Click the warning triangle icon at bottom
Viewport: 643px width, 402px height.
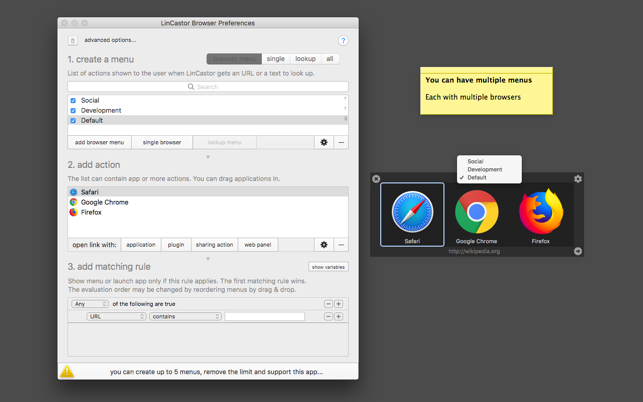(67, 371)
